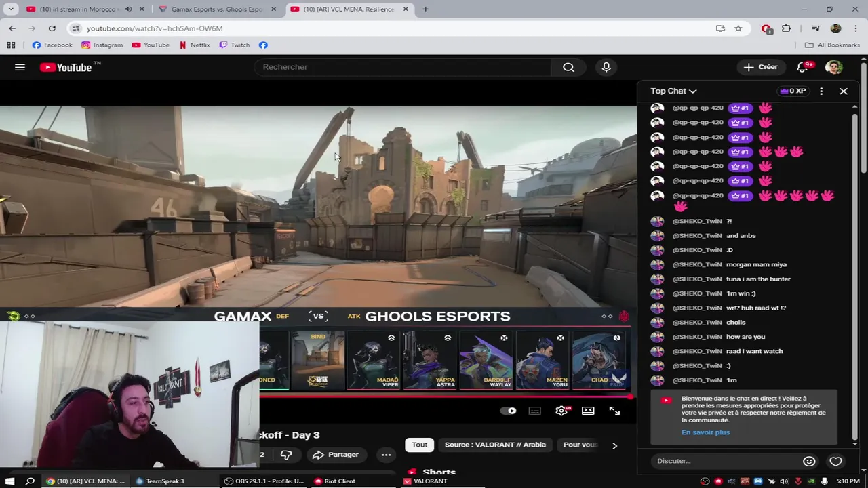The height and width of the screenshot is (488, 868).
Task: Open Chrome three-dot menu
Action: 855,28
